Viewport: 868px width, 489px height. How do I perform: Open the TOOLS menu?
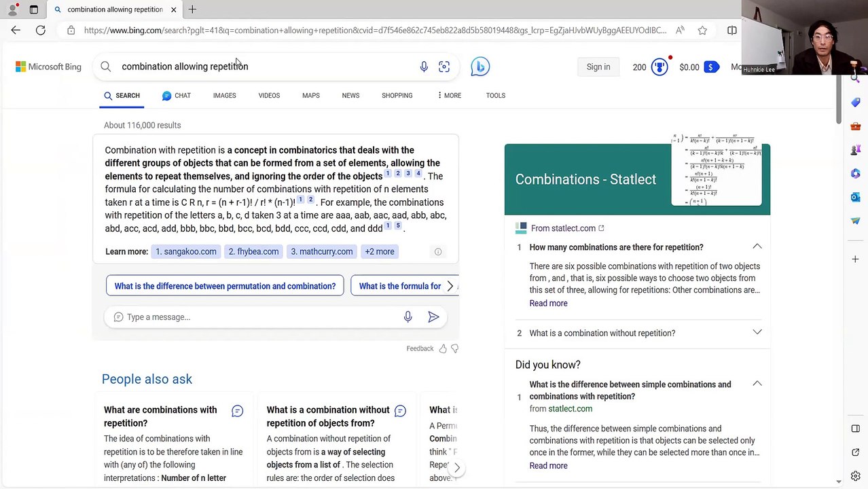click(496, 96)
